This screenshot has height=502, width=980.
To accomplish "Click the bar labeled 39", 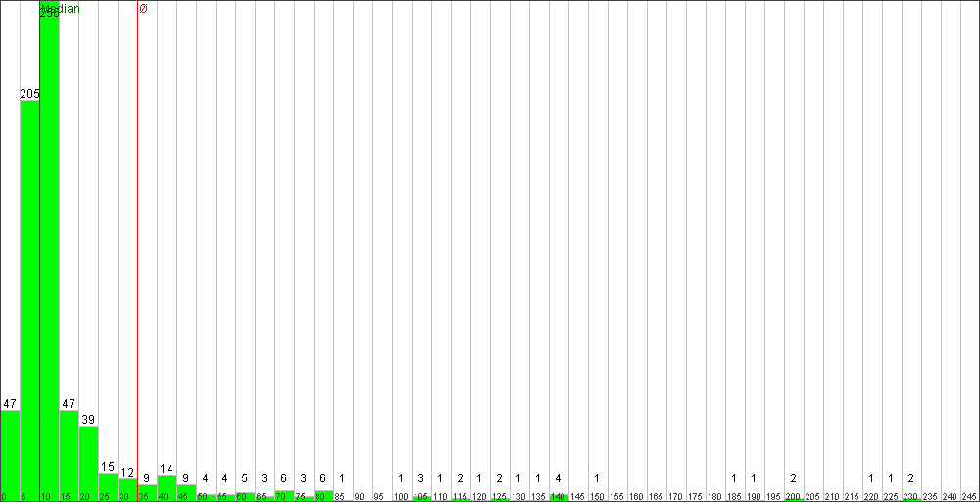I will click(x=89, y=463).
